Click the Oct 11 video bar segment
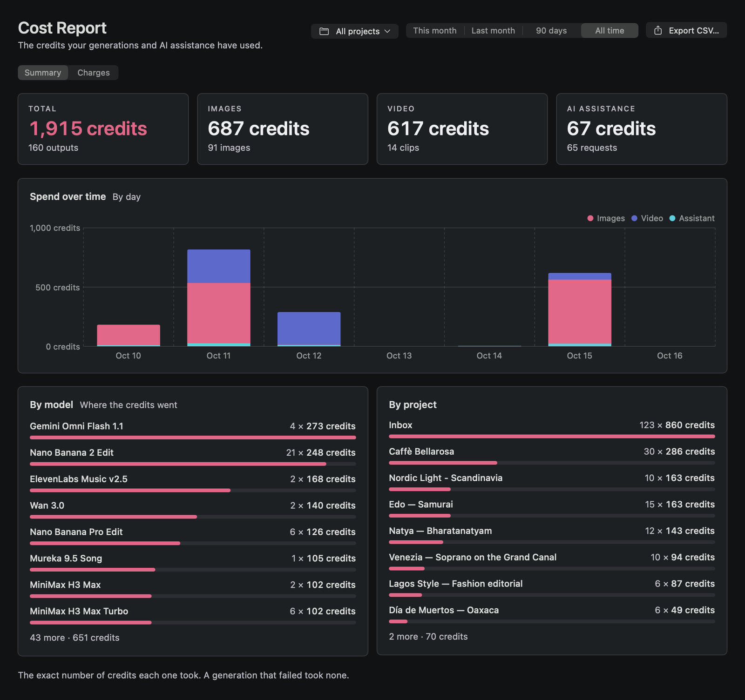 coord(219,266)
